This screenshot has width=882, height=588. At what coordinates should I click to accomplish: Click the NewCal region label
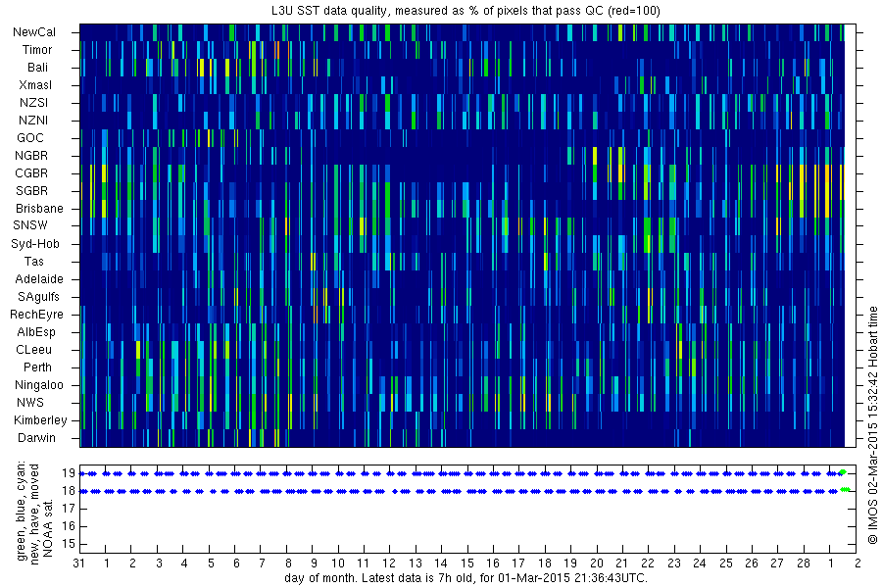(34, 32)
